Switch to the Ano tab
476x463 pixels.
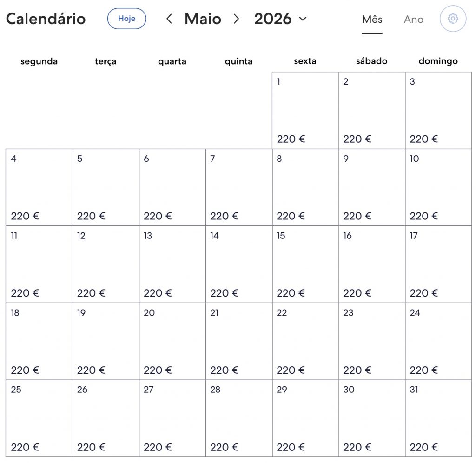click(x=413, y=20)
